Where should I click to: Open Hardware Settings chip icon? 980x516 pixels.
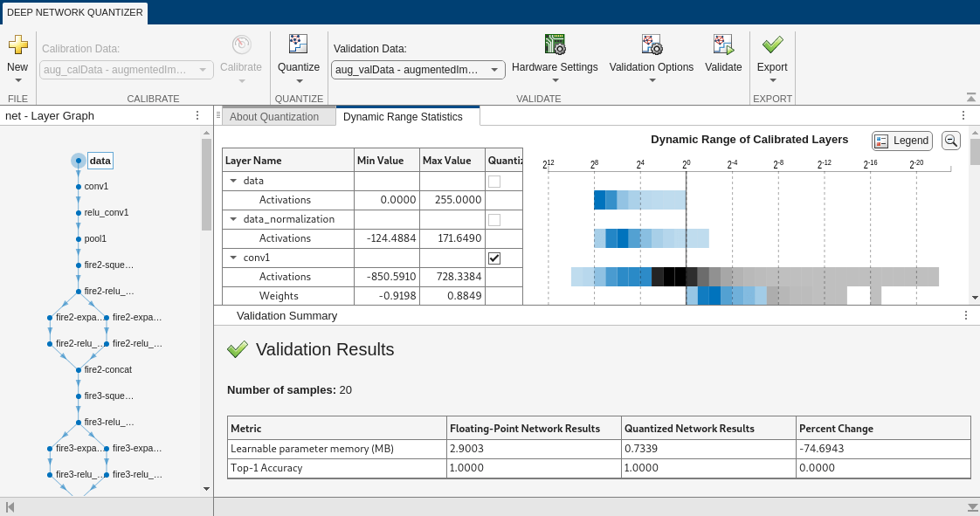[555, 45]
